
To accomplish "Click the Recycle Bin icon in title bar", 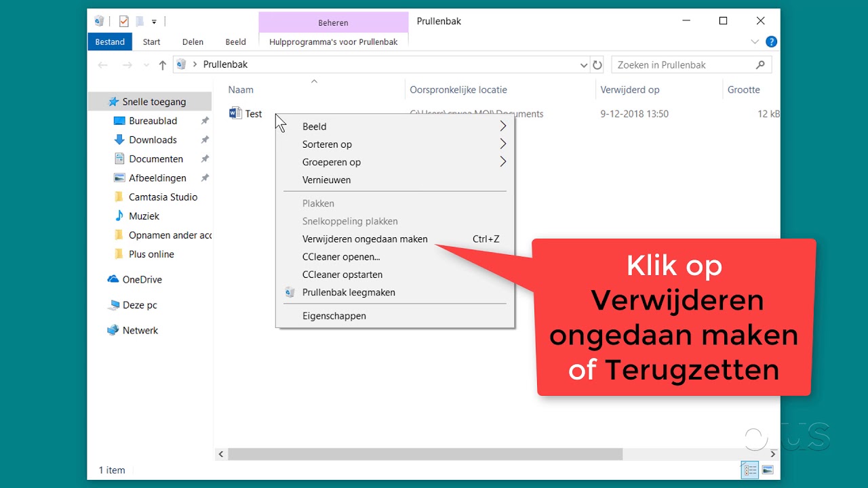I will pos(99,21).
